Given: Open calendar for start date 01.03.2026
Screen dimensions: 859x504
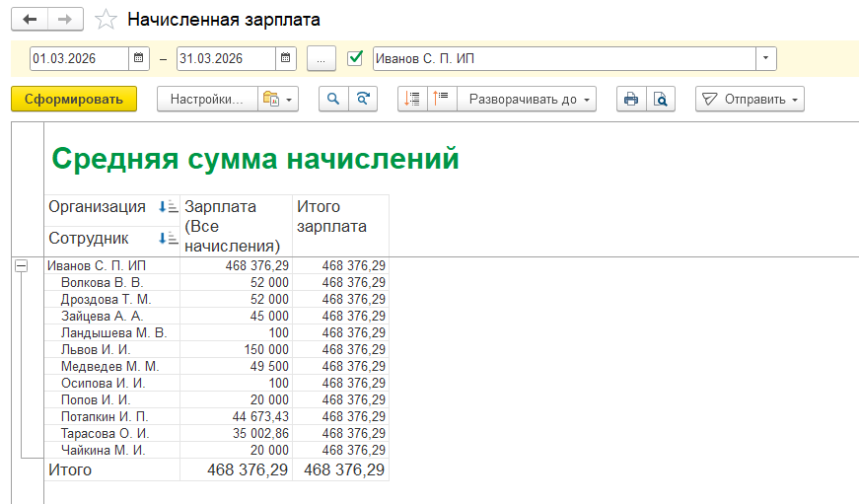Looking at the screenshot, I should tap(139, 58).
